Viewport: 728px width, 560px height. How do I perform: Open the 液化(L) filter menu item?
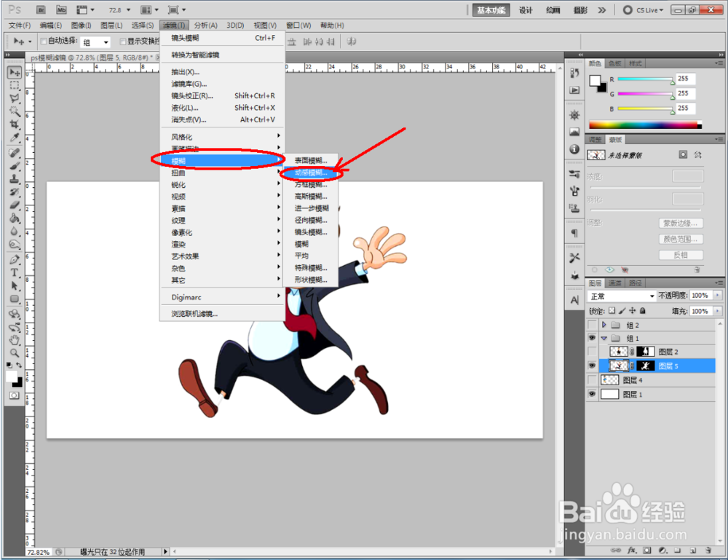pyautogui.click(x=222, y=108)
